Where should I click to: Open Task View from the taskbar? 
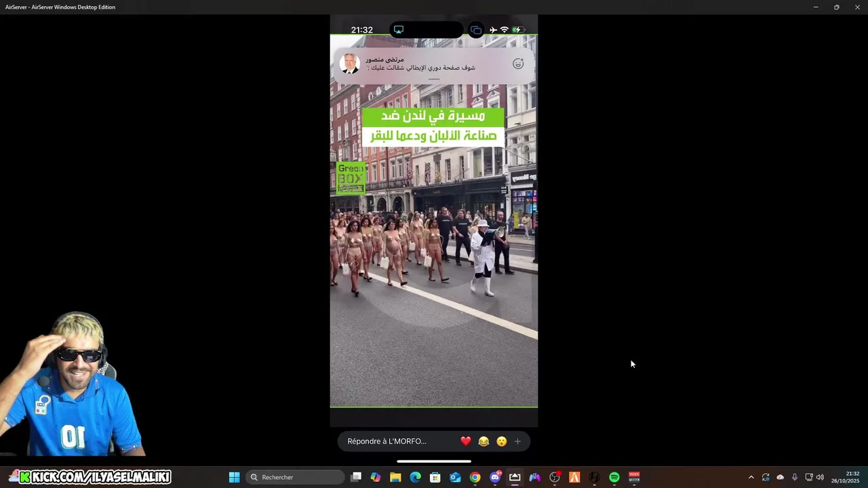click(x=356, y=477)
